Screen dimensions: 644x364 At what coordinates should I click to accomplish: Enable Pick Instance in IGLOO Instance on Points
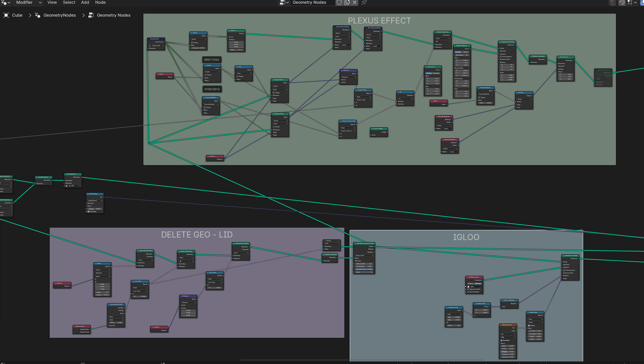coord(564,270)
